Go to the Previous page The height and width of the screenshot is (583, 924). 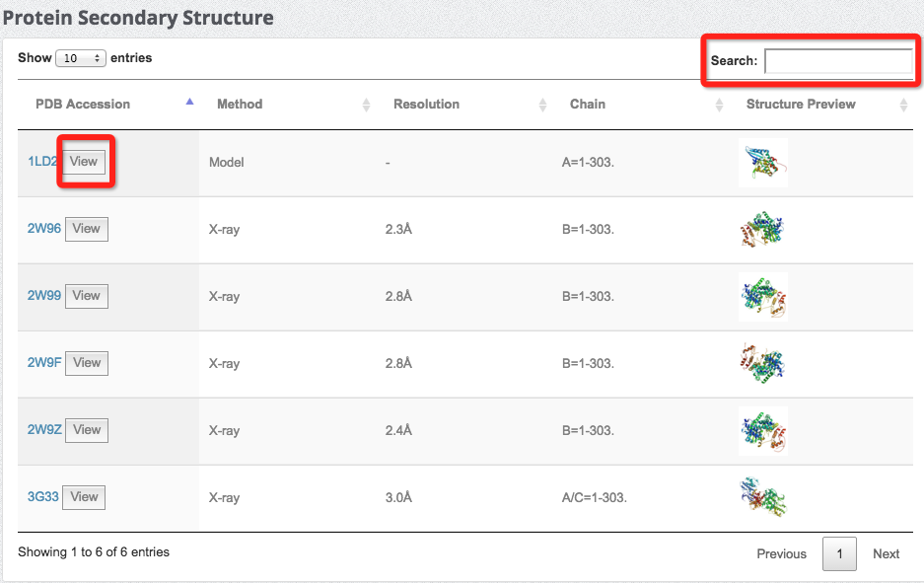tap(781, 553)
